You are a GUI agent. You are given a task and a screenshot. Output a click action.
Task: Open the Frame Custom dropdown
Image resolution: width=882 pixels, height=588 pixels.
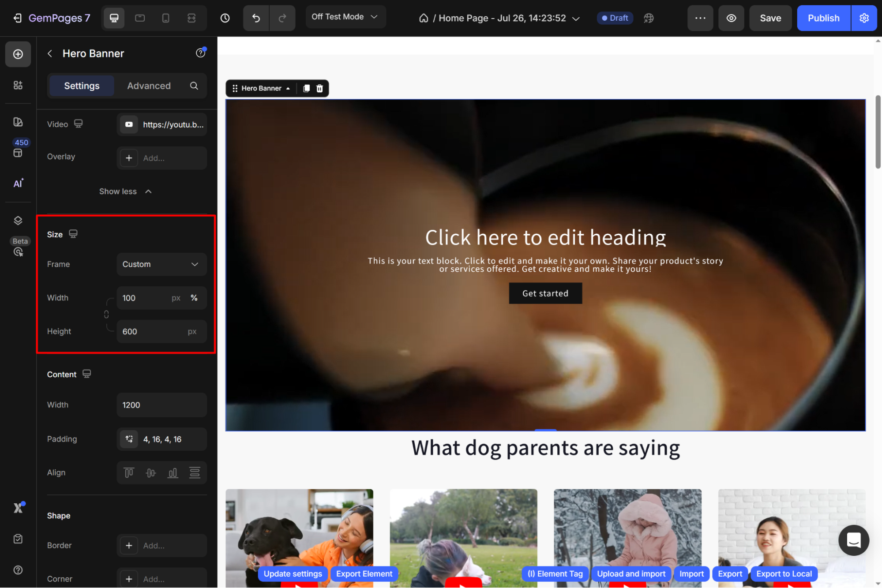click(x=161, y=264)
